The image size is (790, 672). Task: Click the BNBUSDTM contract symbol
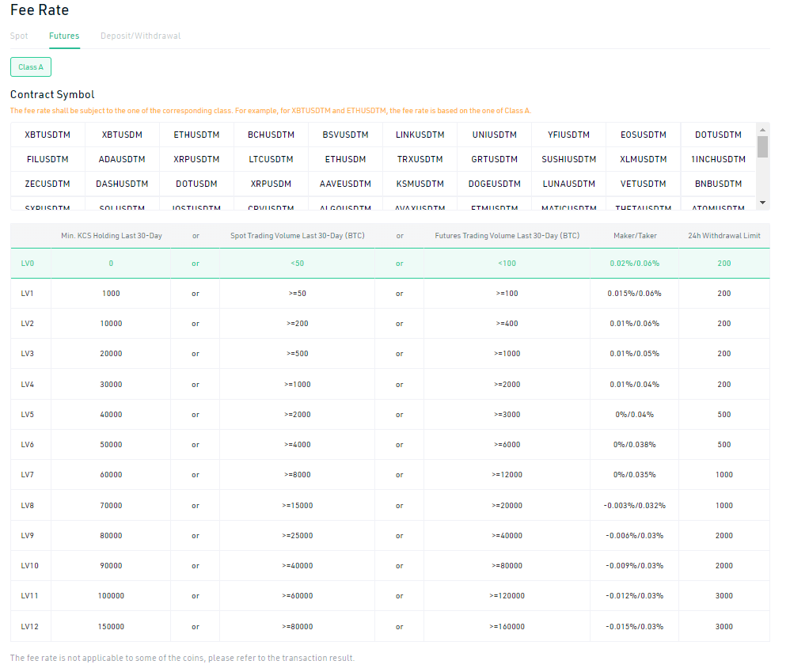pos(718,184)
